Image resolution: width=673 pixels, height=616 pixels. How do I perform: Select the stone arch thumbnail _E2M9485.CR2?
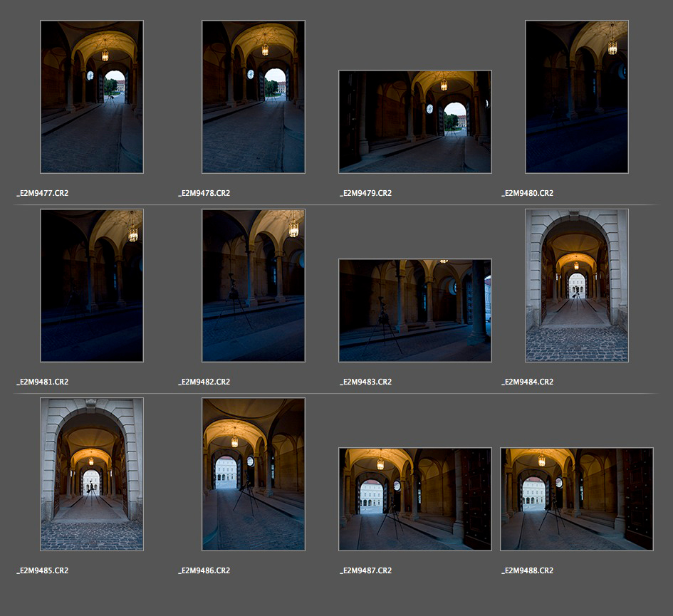[x=92, y=474]
